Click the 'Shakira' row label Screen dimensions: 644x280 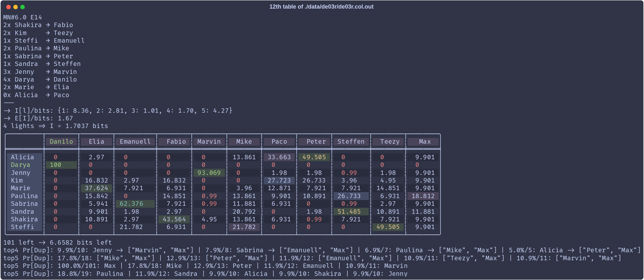click(24, 219)
